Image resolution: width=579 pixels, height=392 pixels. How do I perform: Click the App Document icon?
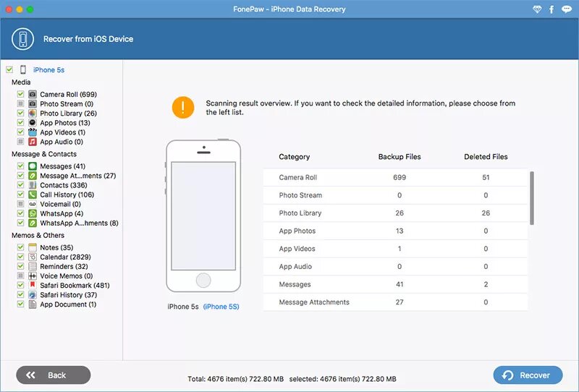coord(33,304)
